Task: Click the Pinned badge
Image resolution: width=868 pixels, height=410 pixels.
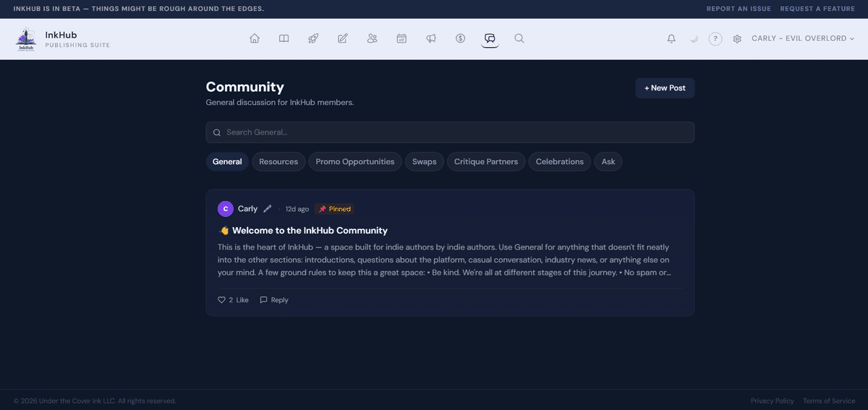Action: (334, 209)
